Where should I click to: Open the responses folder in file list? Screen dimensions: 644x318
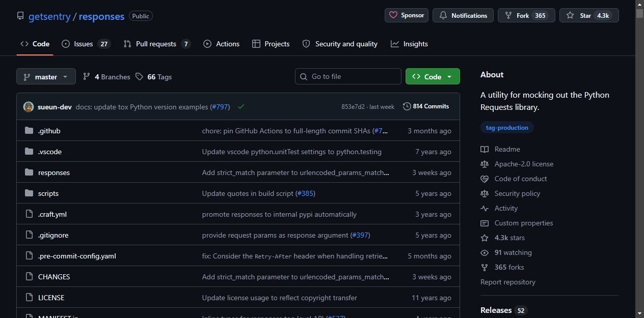54,172
